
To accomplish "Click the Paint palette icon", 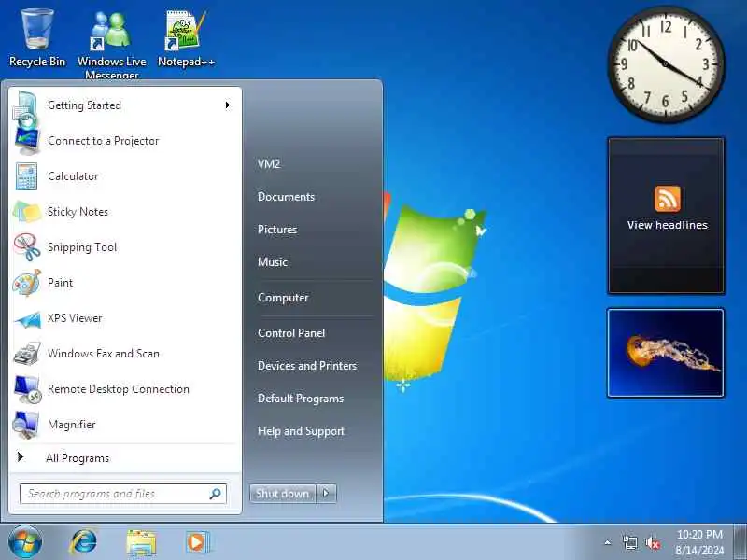I will coord(27,283).
